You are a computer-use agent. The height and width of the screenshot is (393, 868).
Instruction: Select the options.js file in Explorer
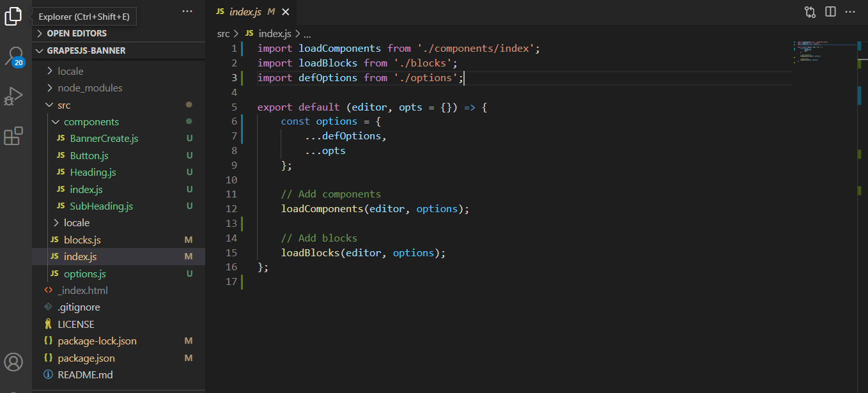83,273
